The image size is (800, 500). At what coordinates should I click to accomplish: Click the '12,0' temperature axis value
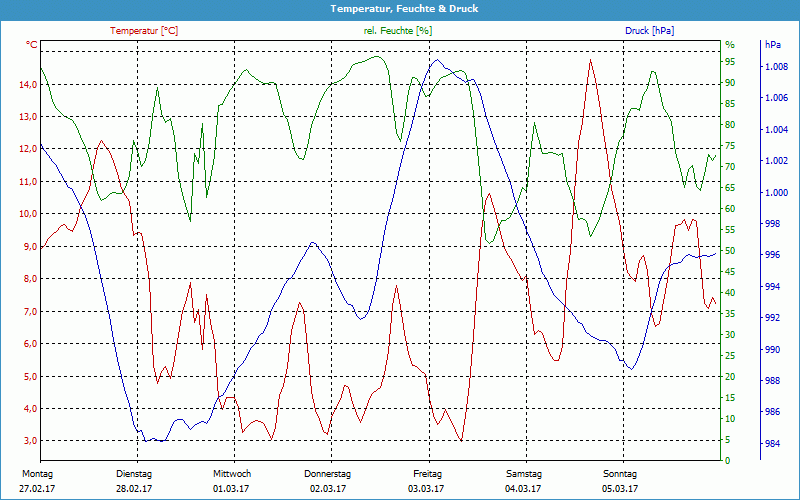28,149
